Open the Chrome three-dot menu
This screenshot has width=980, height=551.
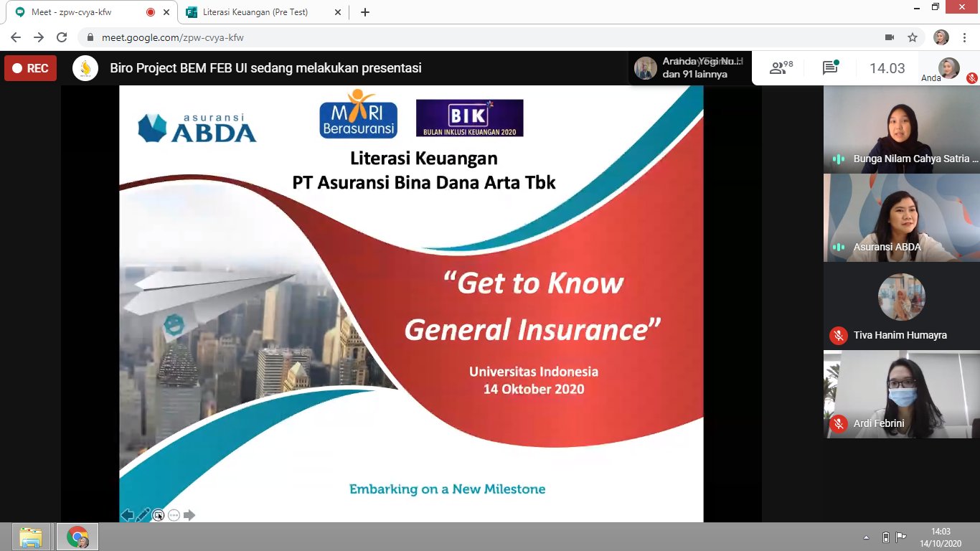[x=964, y=37]
